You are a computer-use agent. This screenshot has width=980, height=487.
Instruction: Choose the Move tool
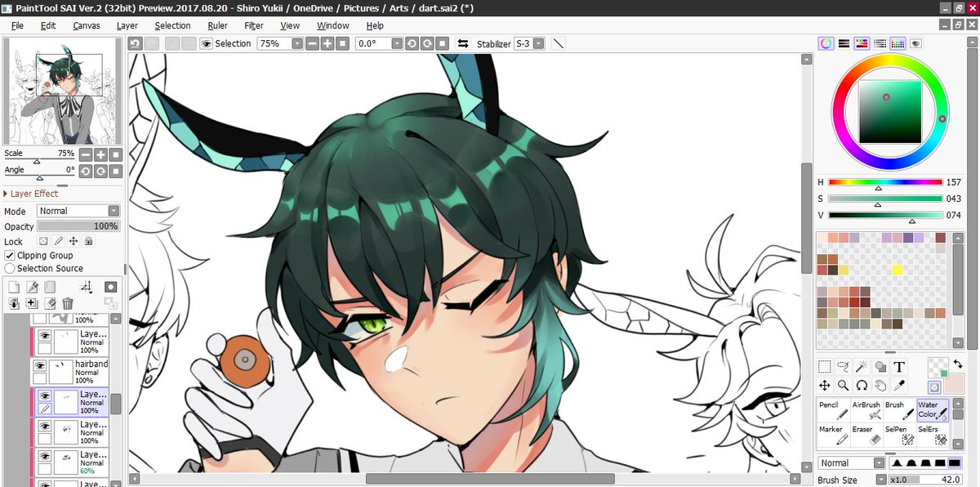[x=825, y=385]
